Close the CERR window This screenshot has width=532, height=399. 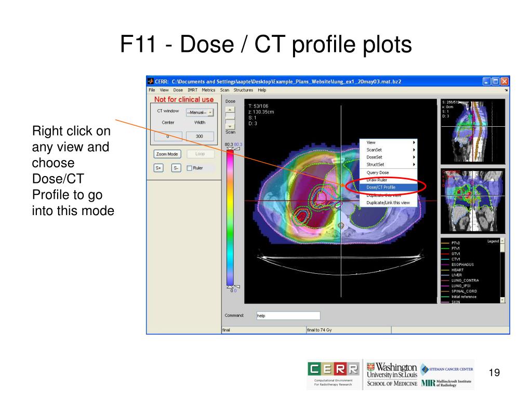coord(504,82)
